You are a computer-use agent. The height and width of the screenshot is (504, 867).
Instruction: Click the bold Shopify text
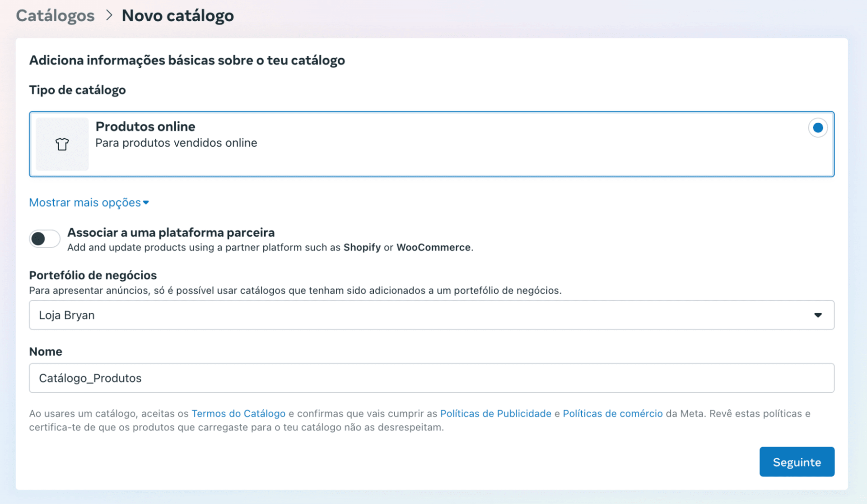tap(362, 247)
